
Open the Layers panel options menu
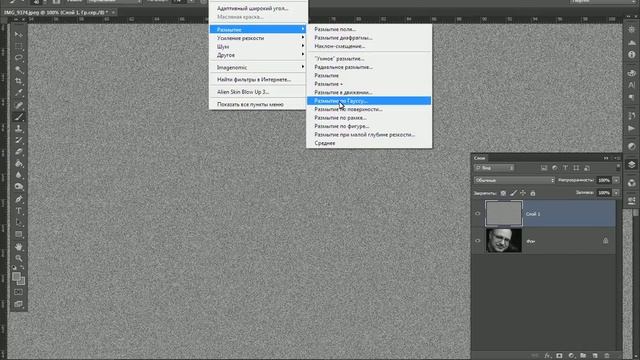617,158
